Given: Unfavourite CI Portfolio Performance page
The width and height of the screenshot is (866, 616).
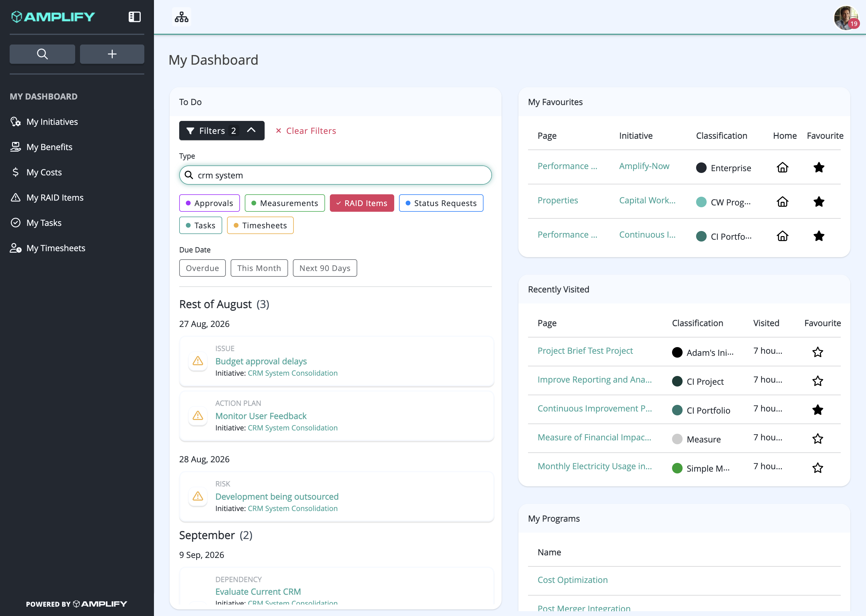Looking at the screenshot, I should pyautogui.click(x=819, y=236).
